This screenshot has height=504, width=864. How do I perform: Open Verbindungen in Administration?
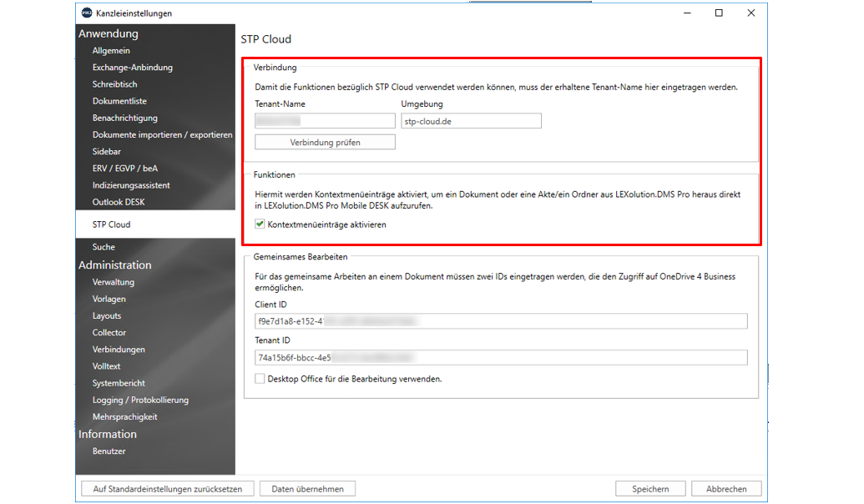click(119, 350)
